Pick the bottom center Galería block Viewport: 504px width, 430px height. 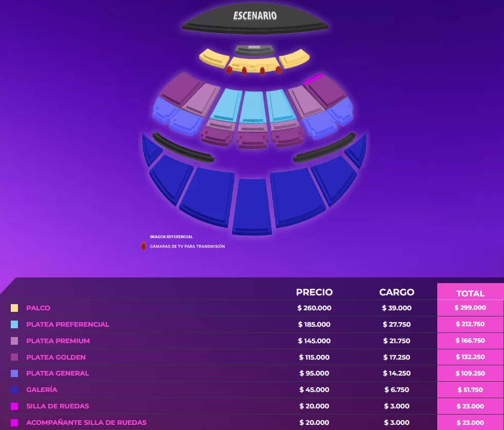pyautogui.click(x=252, y=207)
